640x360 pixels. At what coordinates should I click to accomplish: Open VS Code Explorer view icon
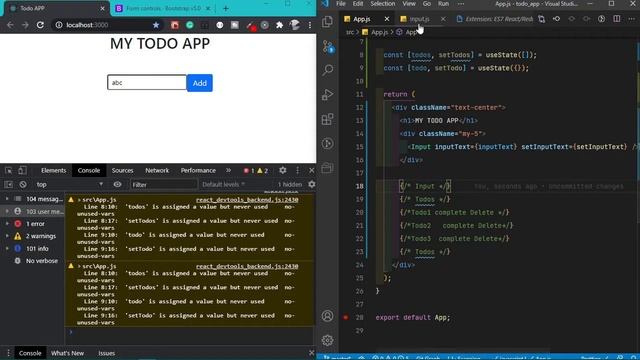[327, 22]
